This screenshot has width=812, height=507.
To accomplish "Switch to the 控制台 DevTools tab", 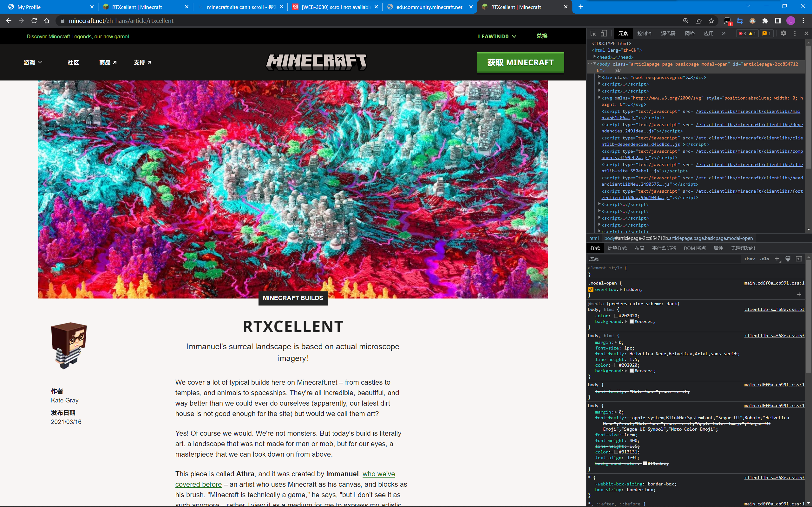I will [644, 34].
